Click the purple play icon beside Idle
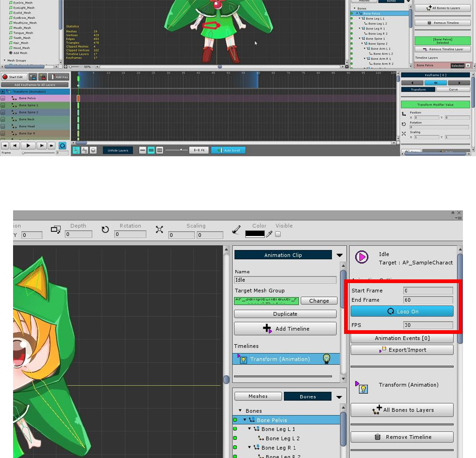 362,257
